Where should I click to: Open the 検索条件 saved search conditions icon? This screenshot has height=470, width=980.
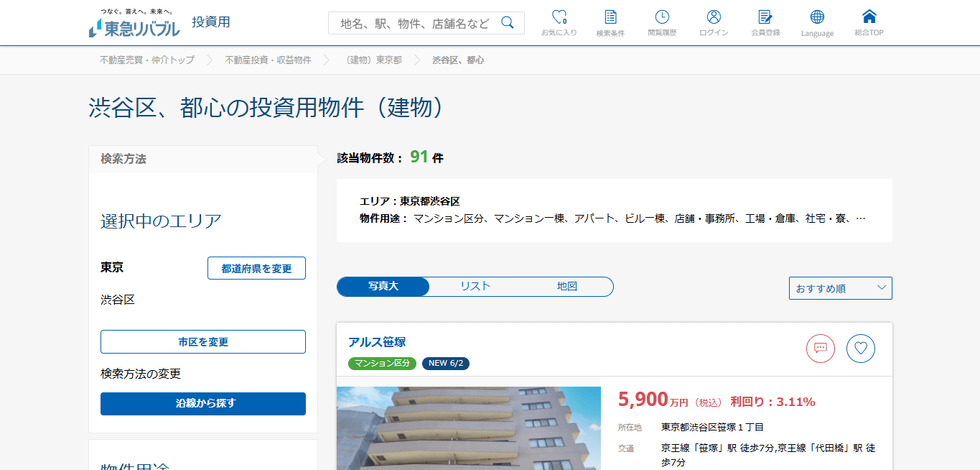click(x=610, y=22)
